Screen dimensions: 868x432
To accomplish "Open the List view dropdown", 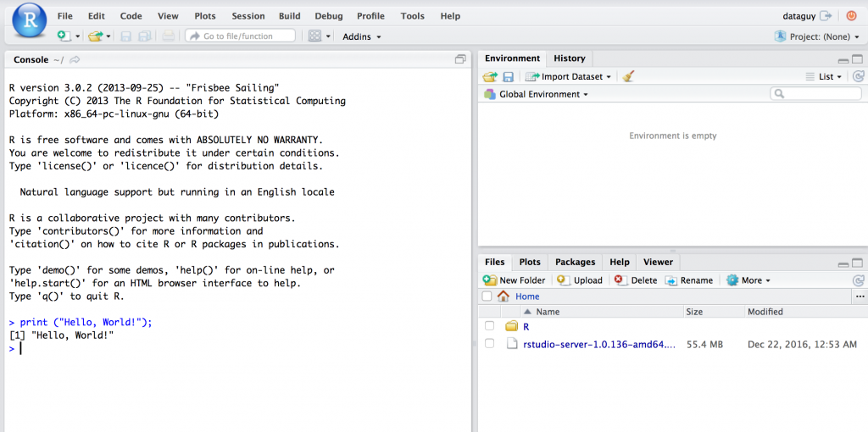I will pyautogui.click(x=823, y=77).
